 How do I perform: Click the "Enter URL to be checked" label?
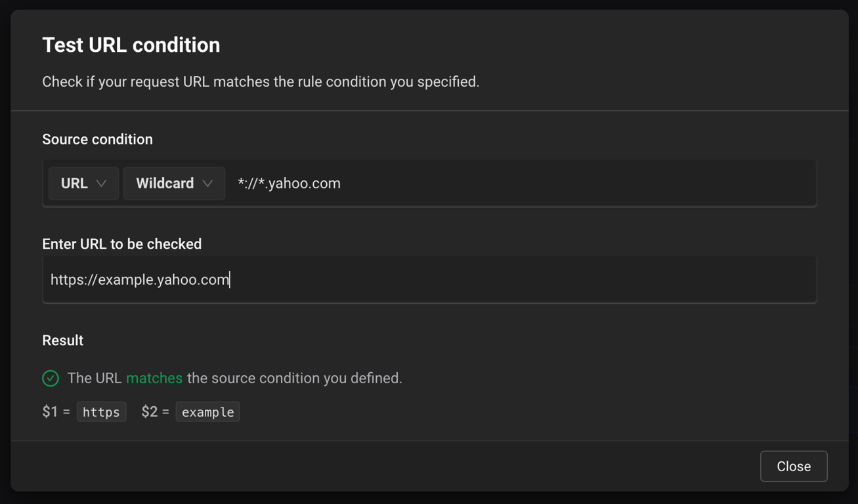(x=121, y=244)
